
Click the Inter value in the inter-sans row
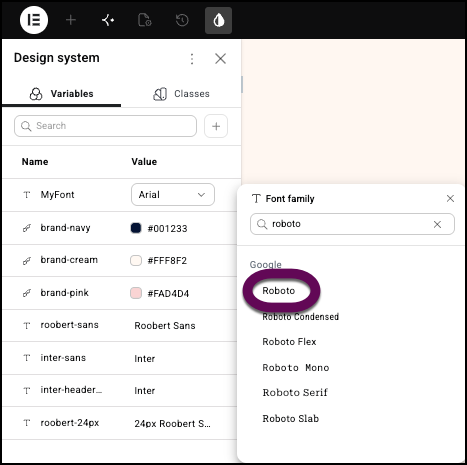pos(144,359)
